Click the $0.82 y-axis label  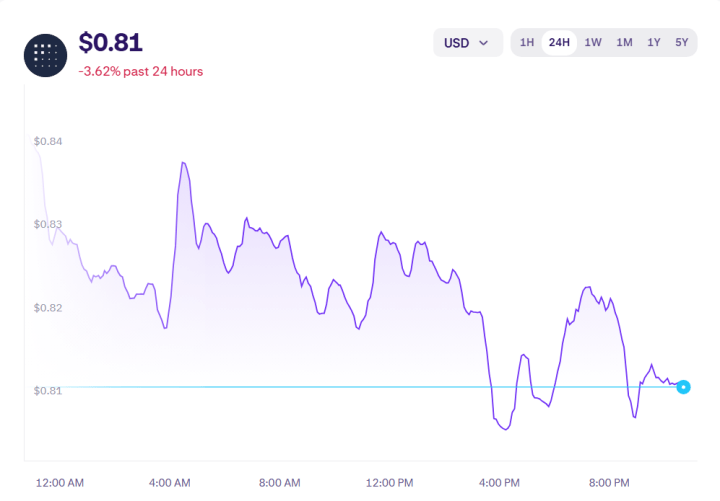(x=48, y=308)
